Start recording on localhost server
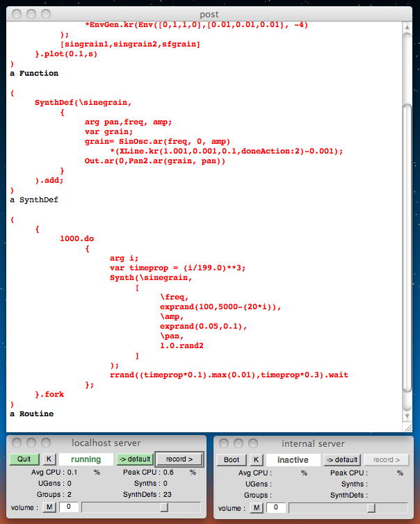This screenshot has width=420, height=524. pos(179,459)
